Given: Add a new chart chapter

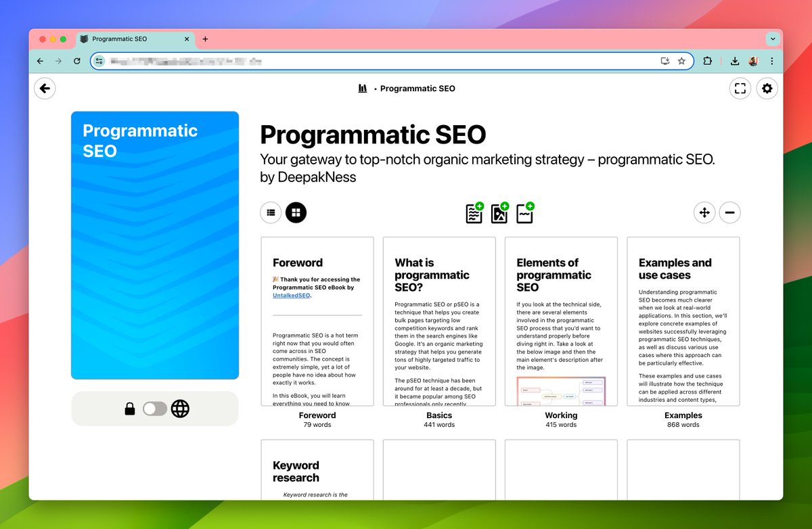Looking at the screenshot, I should (x=525, y=212).
